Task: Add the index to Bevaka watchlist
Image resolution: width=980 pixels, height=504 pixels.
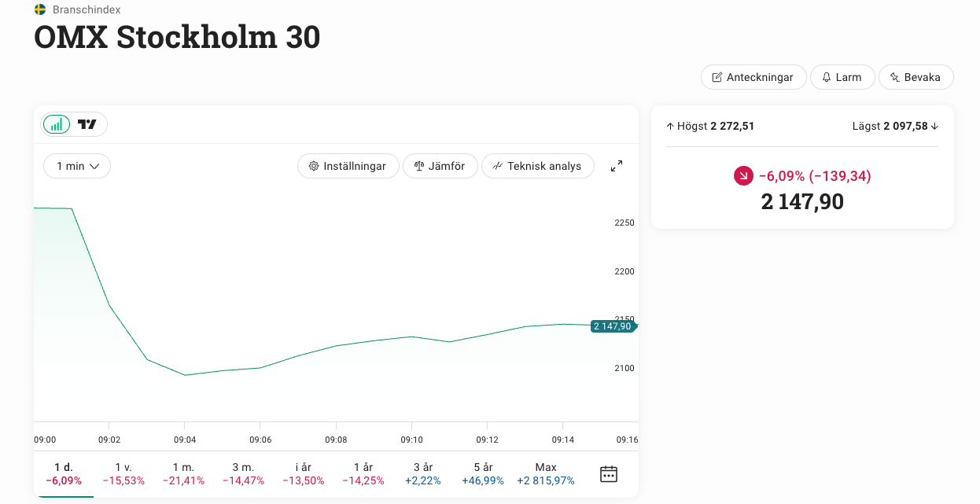Action: 916,77
